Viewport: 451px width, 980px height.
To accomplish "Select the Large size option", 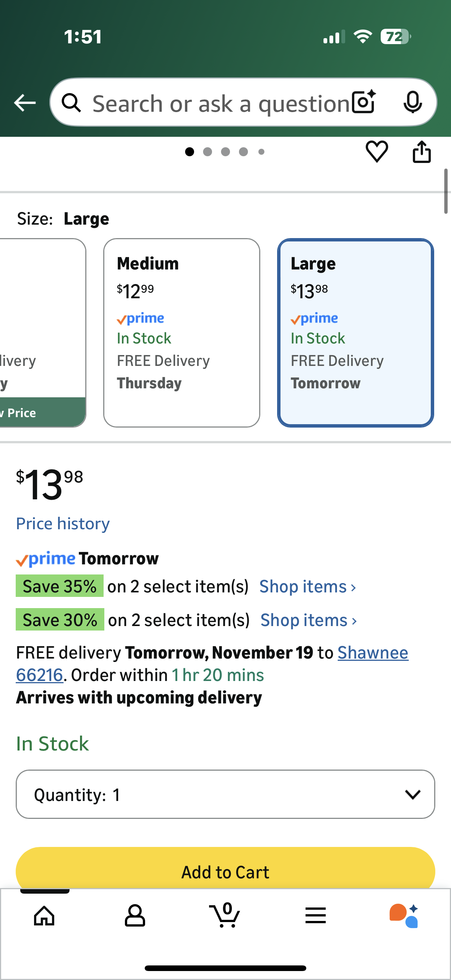I will point(355,333).
